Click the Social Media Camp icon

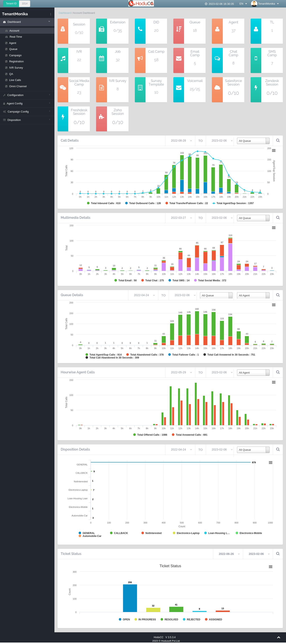coord(63,87)
